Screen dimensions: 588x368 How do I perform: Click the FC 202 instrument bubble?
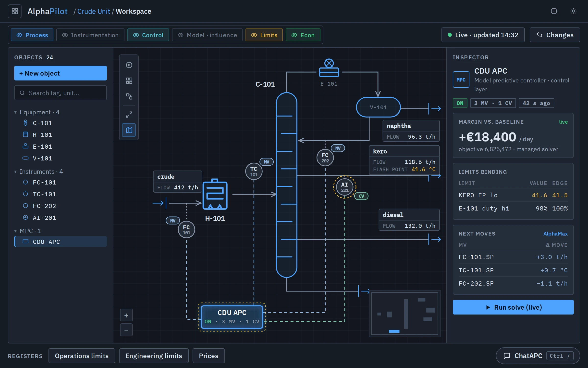point(325,158)
